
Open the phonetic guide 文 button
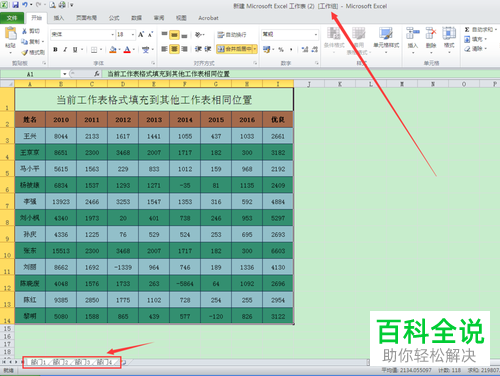(145, 50)
